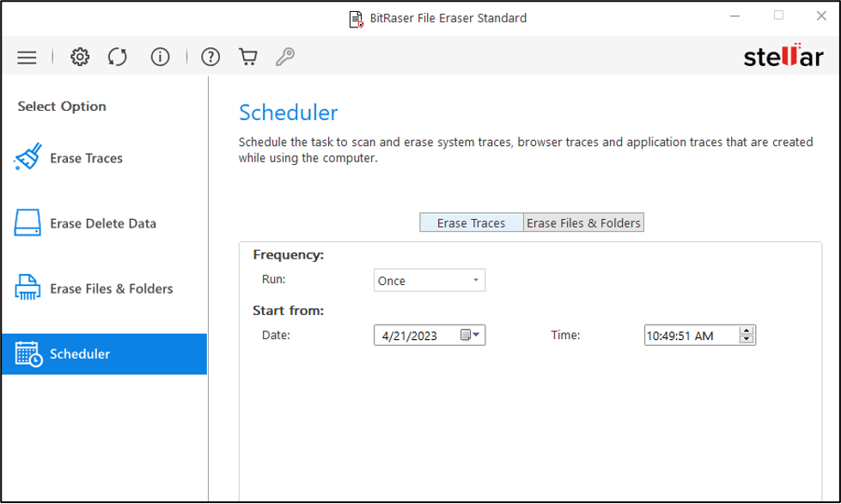Image resolution: width=841 pixels, height=504 pixels.
Task: Click the shopping cart buy icon
Action: [x=248, y=58]
